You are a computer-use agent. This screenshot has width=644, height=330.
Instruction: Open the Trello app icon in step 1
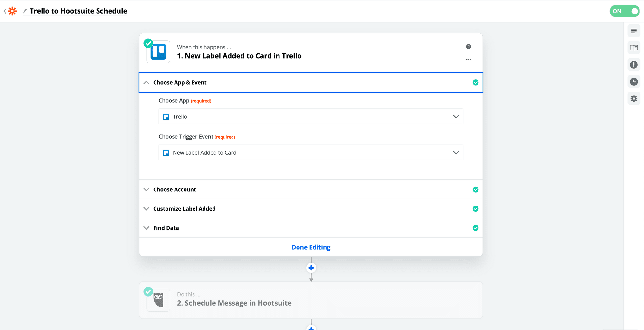[x=158, y=52]
